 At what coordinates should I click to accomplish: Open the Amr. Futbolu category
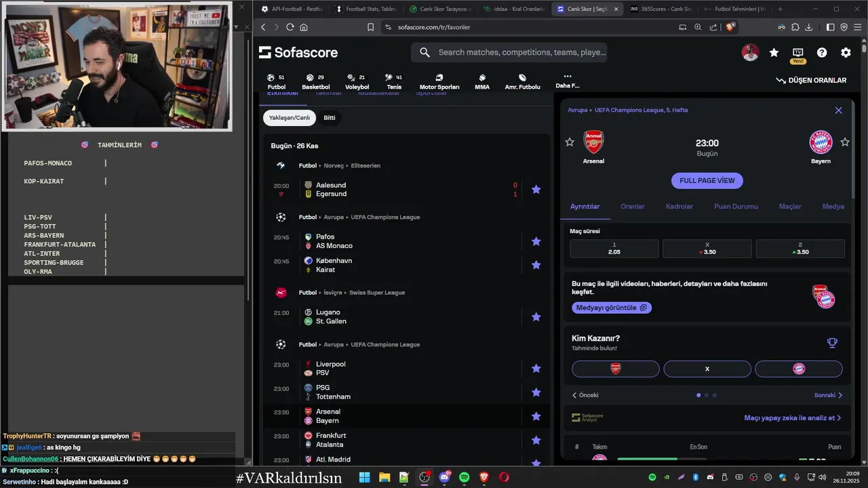[523, 82]
